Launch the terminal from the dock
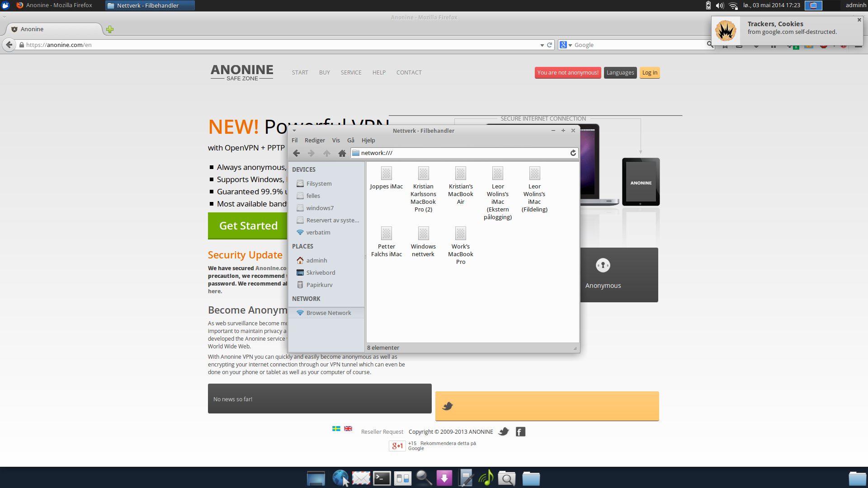The image size is (868, 488). (x=382, y=478)
